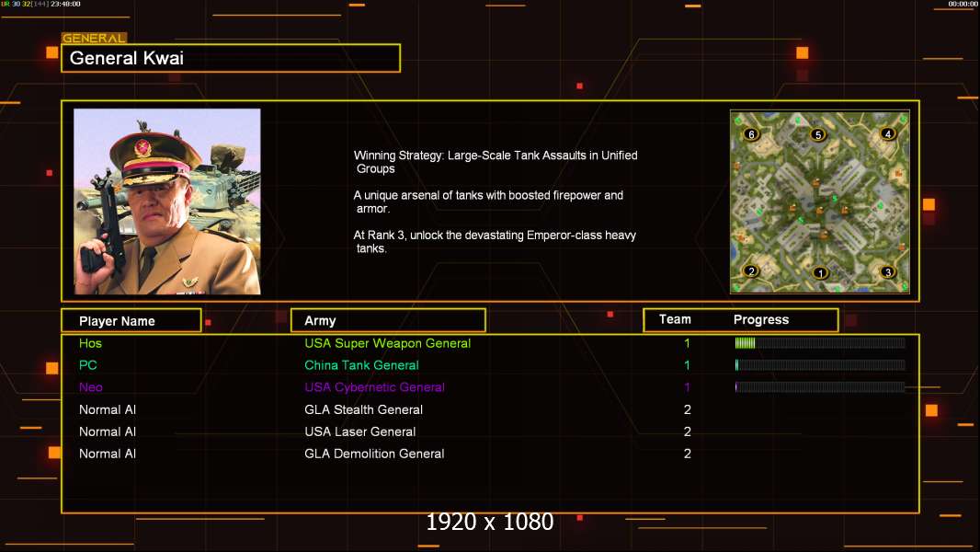Click team number for USA Laser General
Viewport: 980px width, 552px height.
click(x=687, y=431)
